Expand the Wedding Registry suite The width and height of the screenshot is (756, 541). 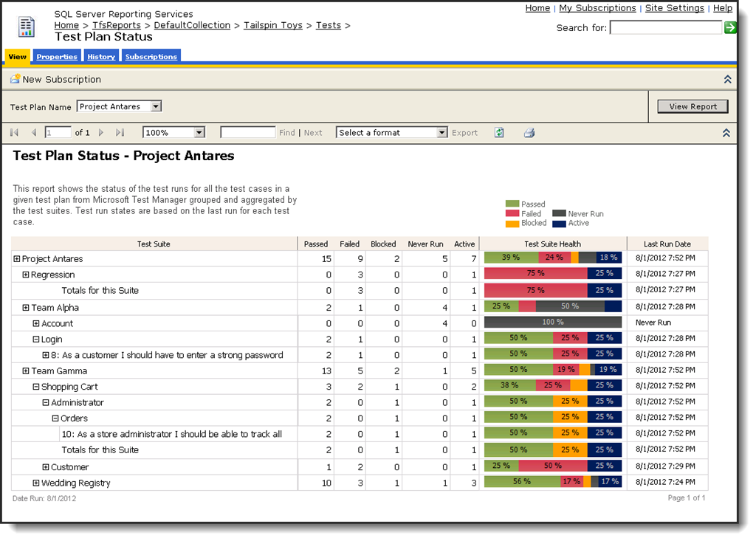pyautogui.click(x=35, y=483)
